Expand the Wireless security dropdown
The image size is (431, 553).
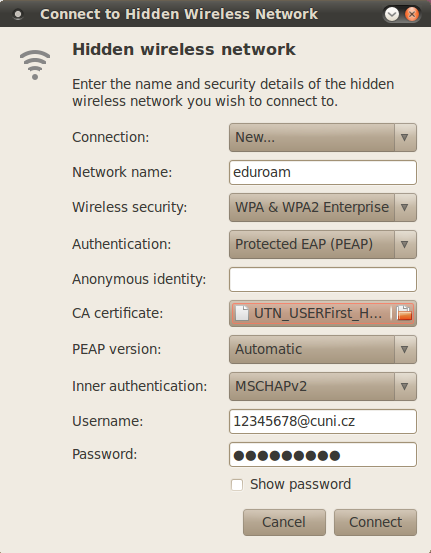[x=323, y=207]
